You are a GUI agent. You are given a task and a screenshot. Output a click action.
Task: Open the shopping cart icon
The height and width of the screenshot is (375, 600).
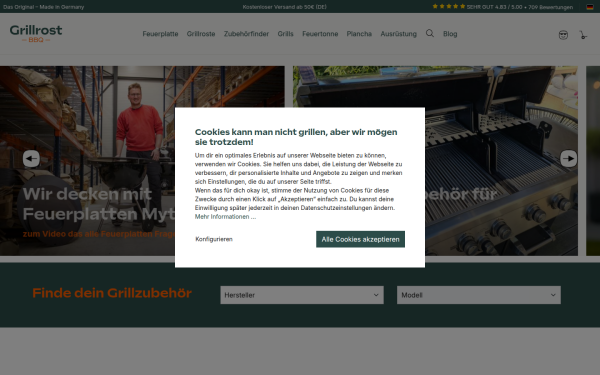(583, 35)
